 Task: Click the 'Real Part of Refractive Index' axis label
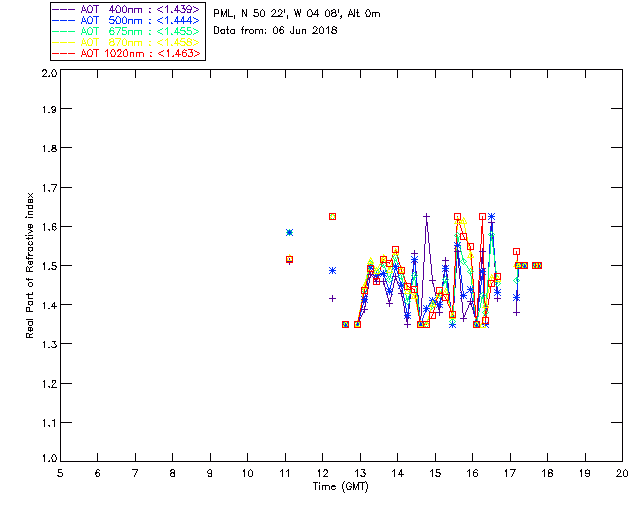31,266
